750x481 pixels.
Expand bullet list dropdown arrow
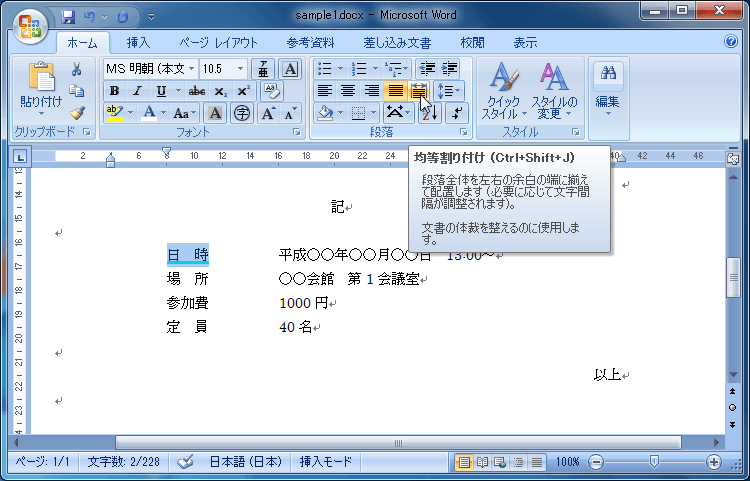340,69
